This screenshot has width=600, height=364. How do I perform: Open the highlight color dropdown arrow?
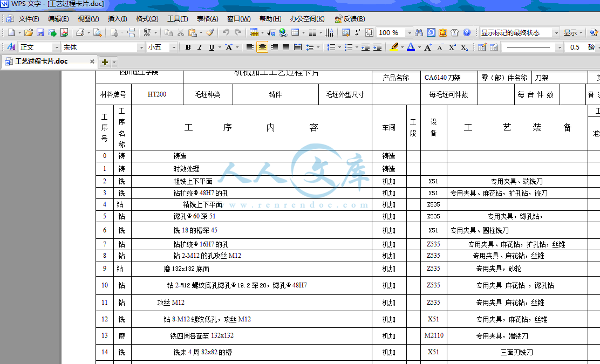(402, 47)
